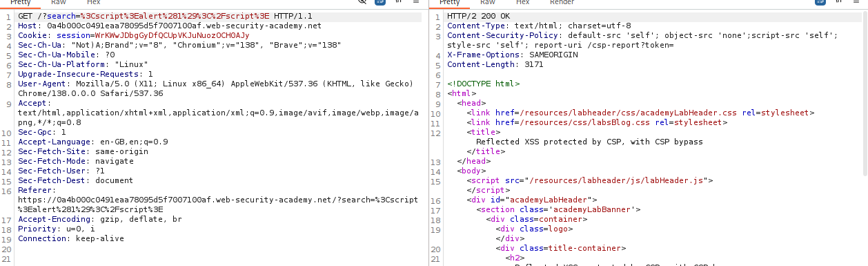Click the Host header line in request

(x=170, y=26)
